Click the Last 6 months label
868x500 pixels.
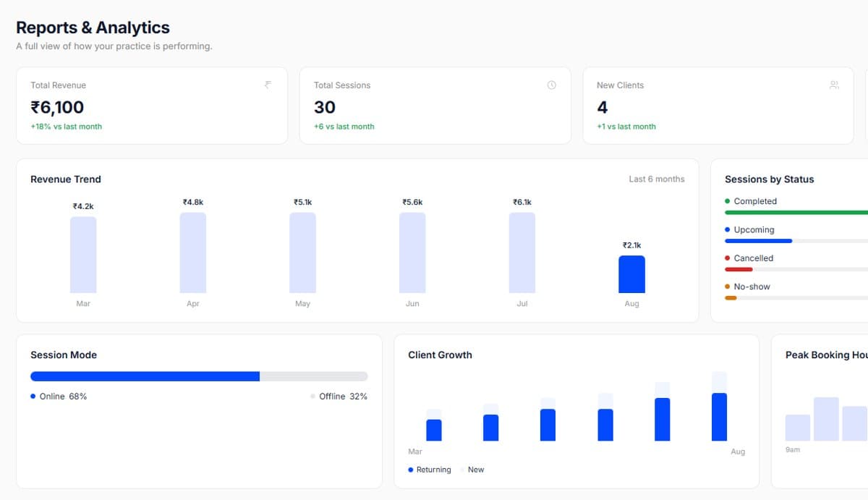click(657, 179)
